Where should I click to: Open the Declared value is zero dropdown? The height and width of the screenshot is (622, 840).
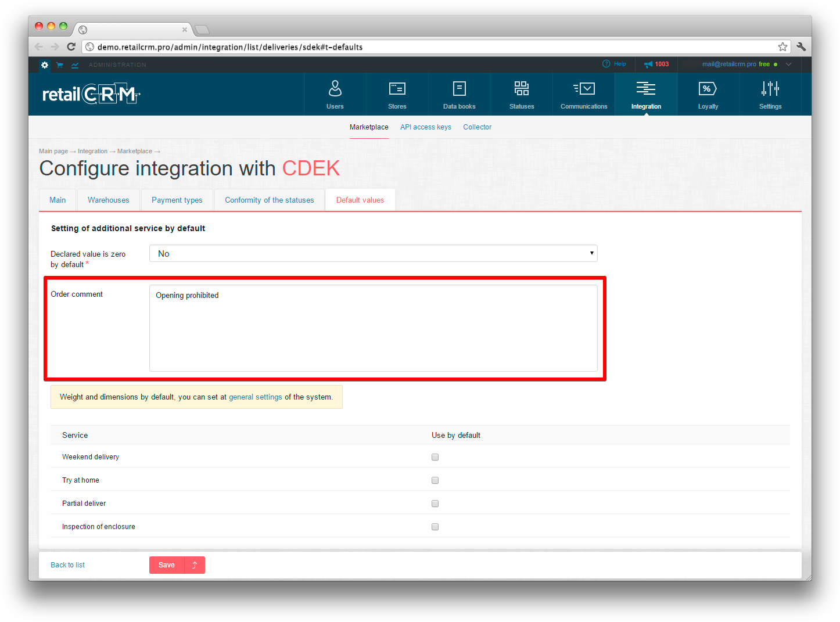point(374,253)
